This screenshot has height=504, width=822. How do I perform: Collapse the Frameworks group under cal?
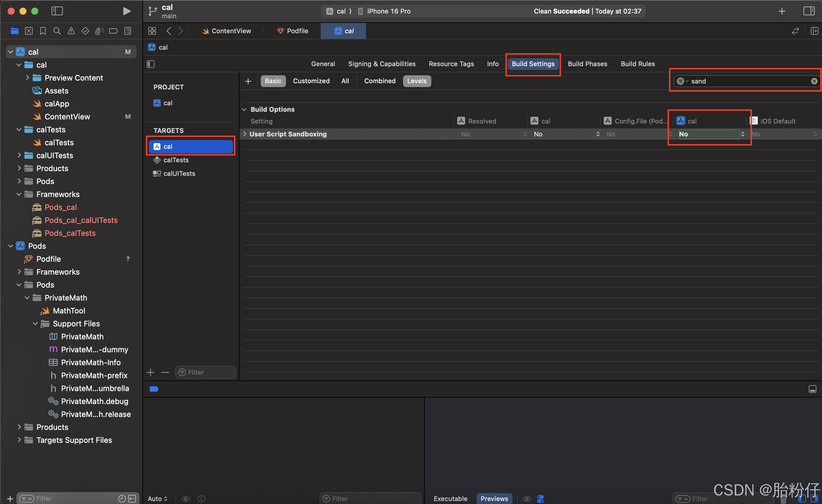19,194
